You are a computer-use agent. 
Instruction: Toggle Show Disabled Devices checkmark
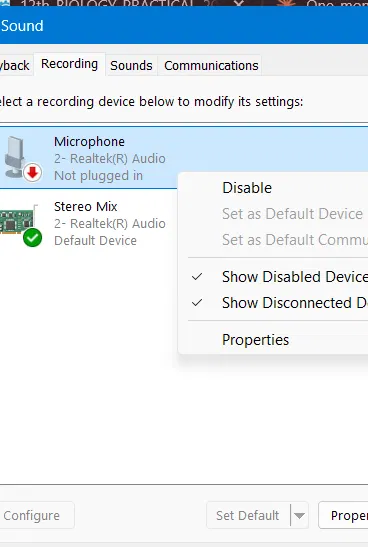[197, 277]
